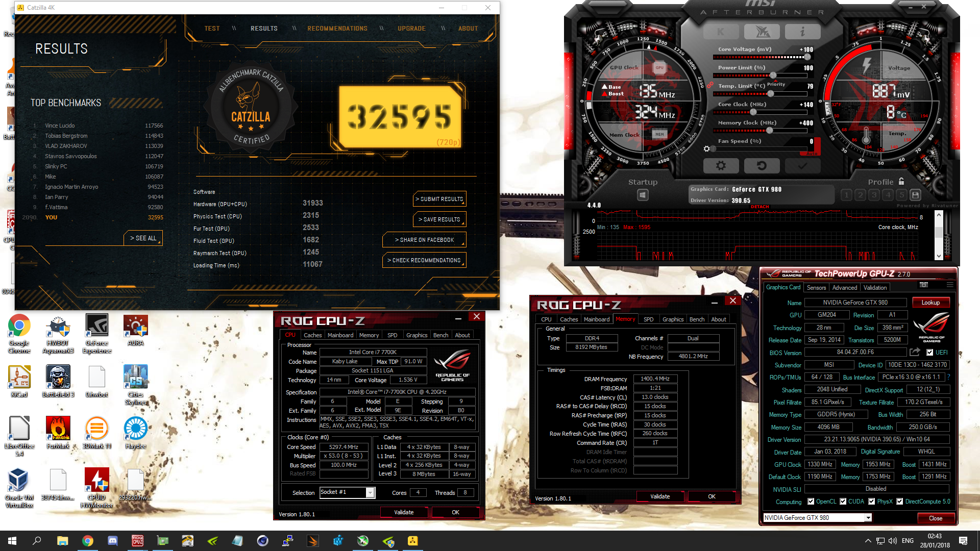The height and width of the screenshot is (551, 980).
Task: Open the GPU-Z hamburger menu
Action: pyautogui.click(x=950, y=285)
